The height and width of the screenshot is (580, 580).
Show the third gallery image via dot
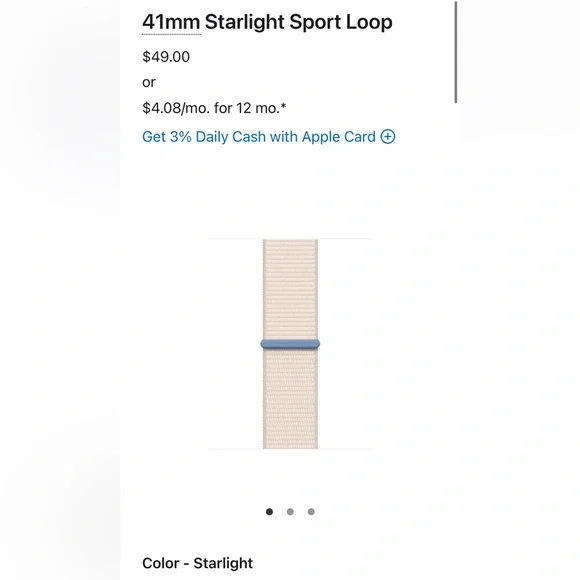(x=311, y=512)
